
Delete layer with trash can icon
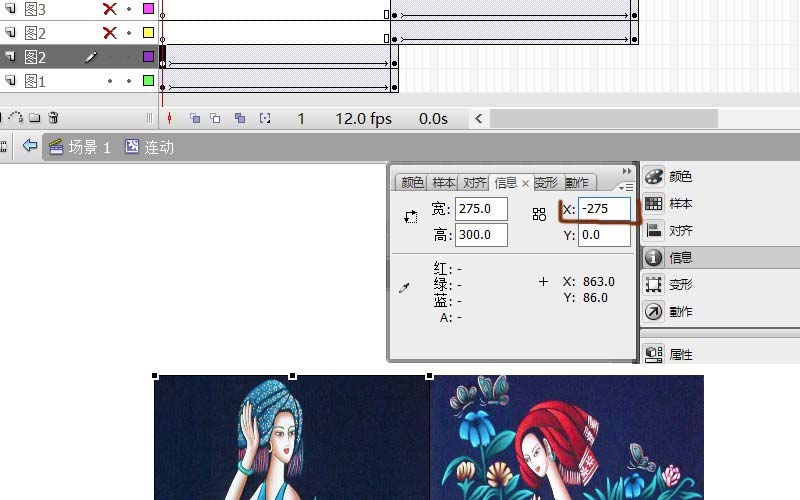[53, 118]
